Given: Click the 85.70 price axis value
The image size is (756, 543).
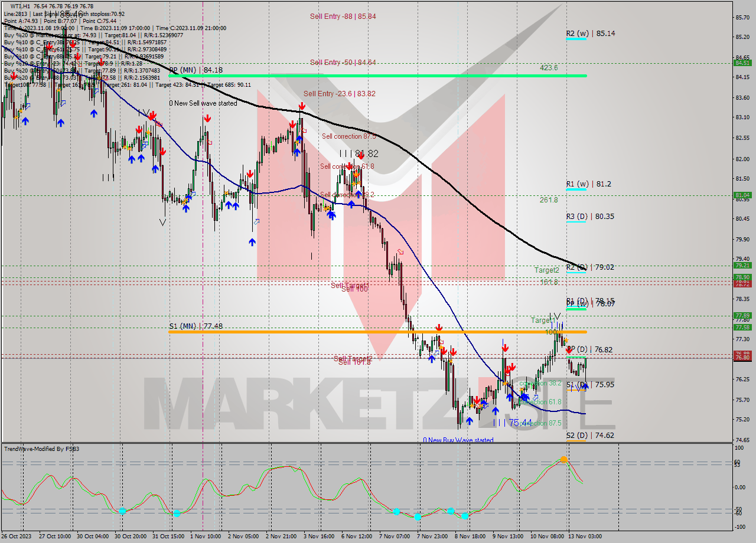Looking at the screenshot, I should (x=742, y=17).
